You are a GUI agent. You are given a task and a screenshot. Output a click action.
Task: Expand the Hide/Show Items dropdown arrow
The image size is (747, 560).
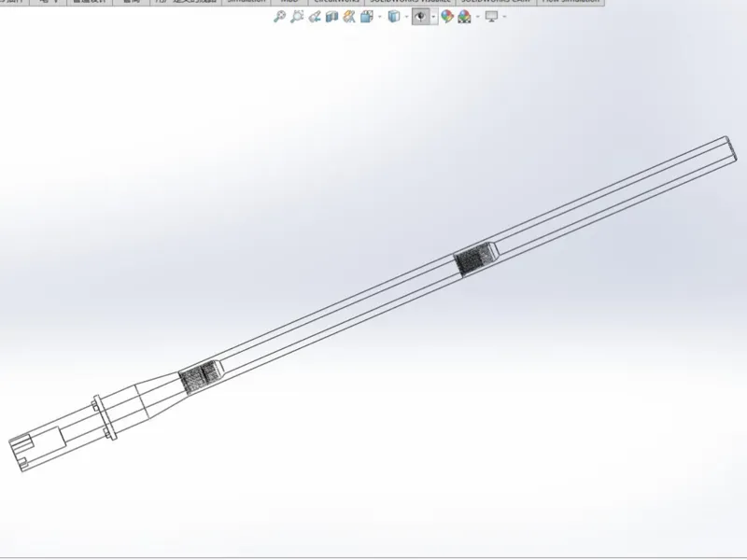click(x=433, y=17)
